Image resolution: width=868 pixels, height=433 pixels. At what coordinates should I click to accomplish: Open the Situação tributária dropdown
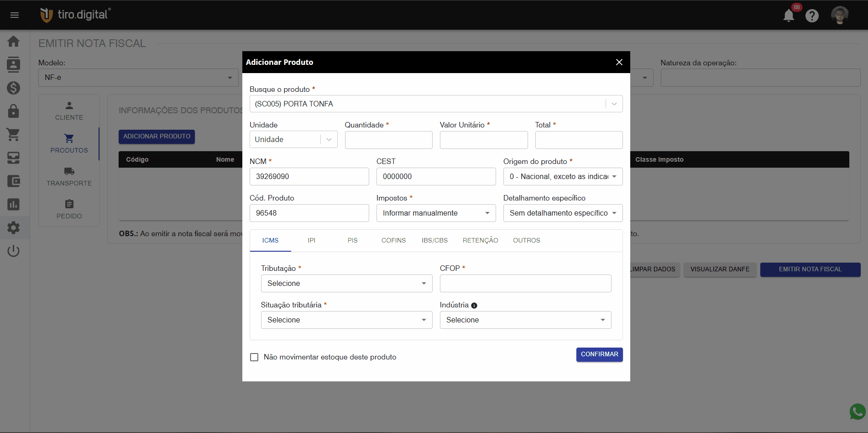pyautogui.click(x=346, y=320)
